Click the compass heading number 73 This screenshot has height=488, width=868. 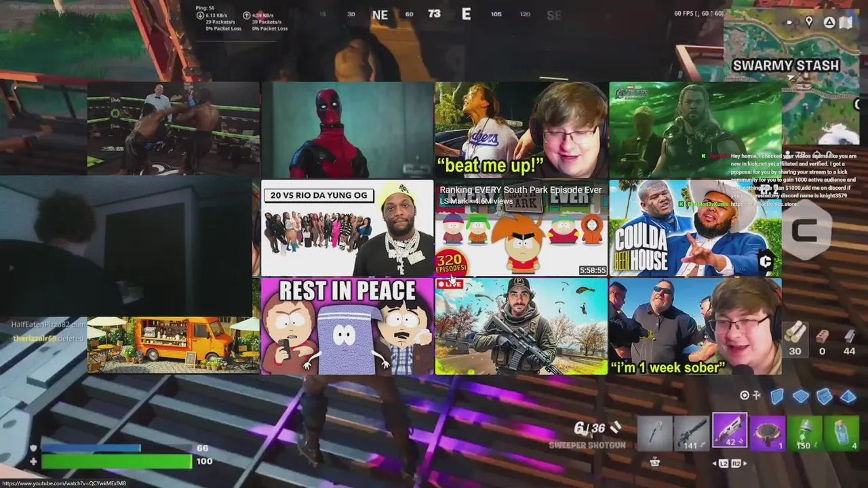click(x=435, y=14)
